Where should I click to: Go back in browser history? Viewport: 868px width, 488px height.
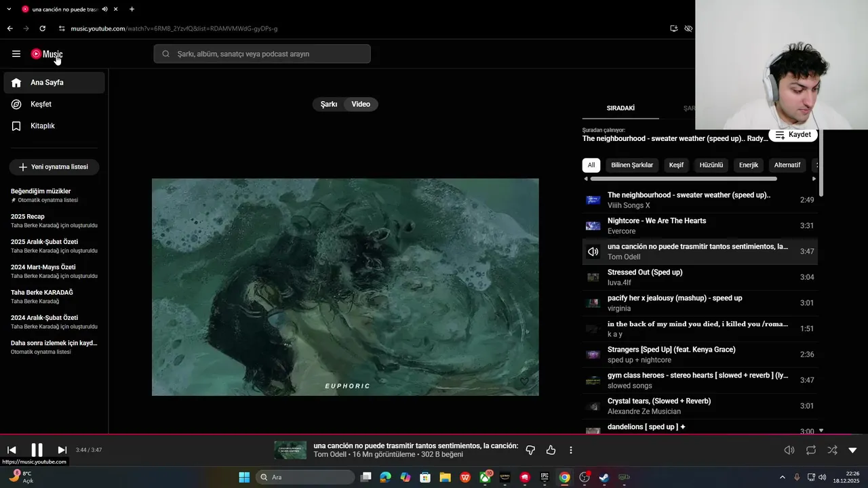[x=9, y=28]
